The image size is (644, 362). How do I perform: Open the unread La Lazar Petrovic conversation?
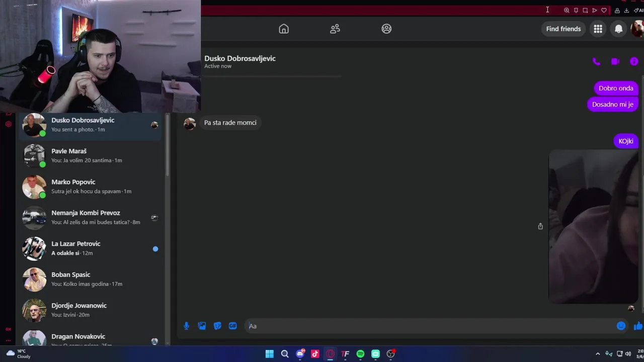(x=91, y=248)
